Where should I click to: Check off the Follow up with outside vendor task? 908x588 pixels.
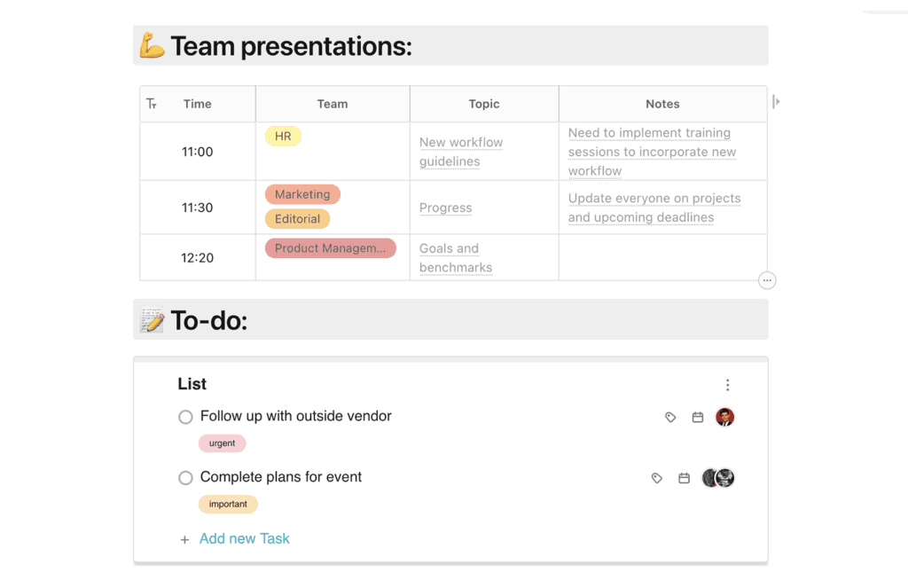(185, 416)
